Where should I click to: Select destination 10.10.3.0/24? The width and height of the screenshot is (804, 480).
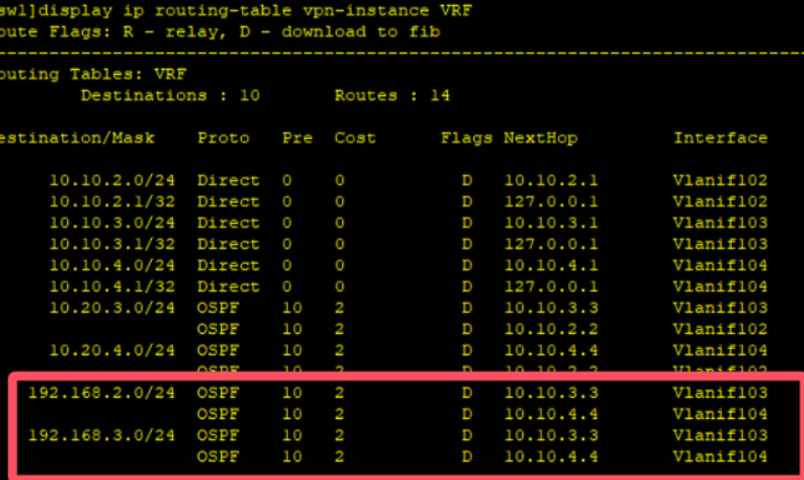pyautogui.click(x=112, y=223)
